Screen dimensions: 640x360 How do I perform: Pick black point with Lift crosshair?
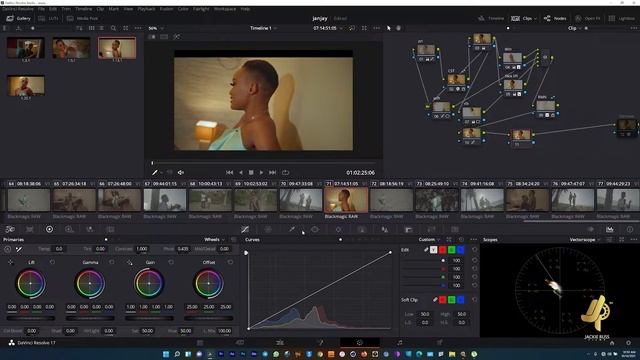pyautogui.click(x=11, y=262)
